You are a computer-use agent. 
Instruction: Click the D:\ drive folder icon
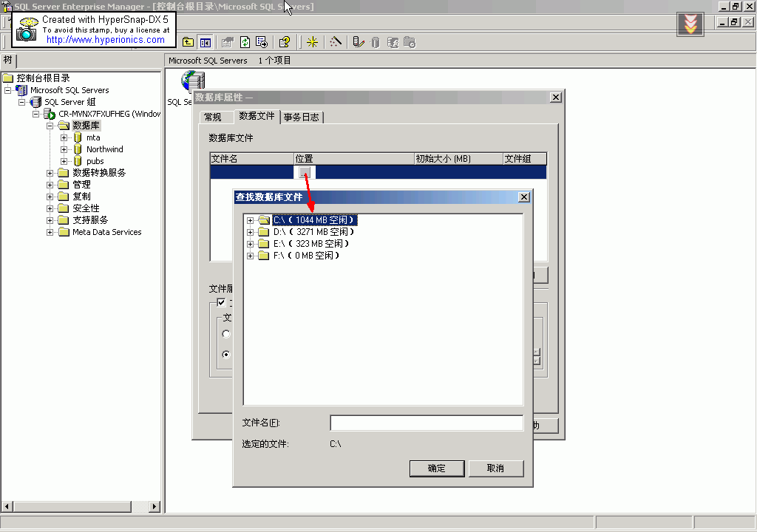point(264,232)
